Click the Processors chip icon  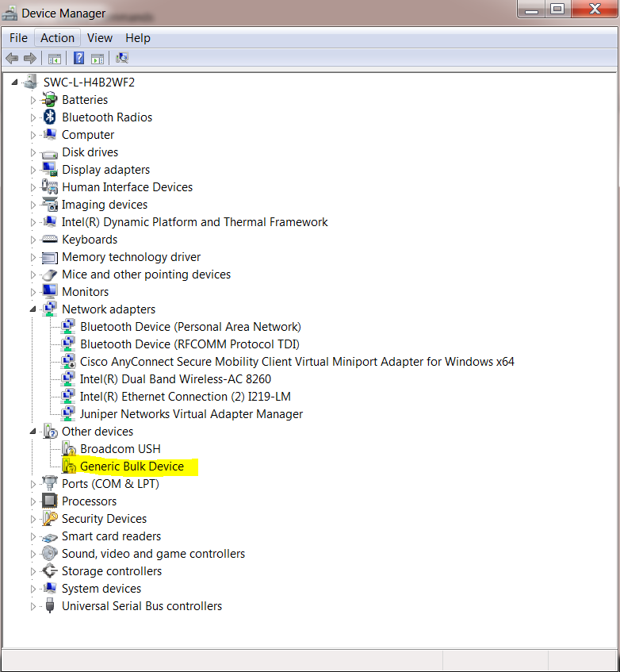tap(50, 501)
